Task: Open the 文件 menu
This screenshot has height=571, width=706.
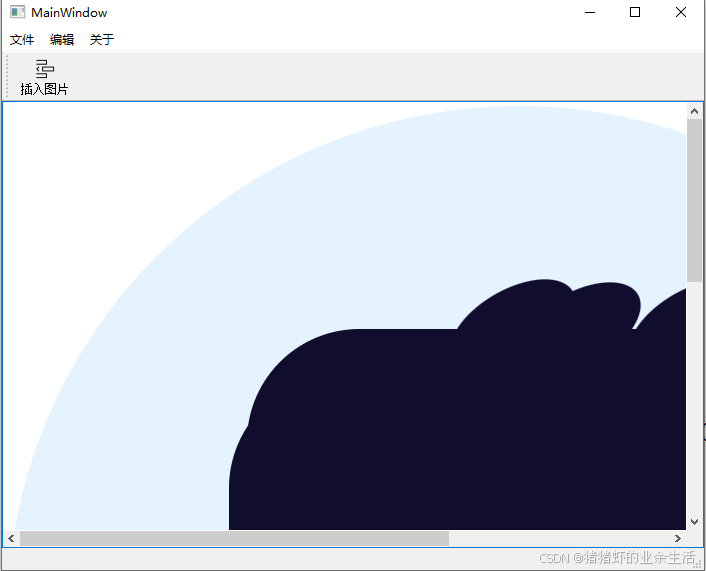Action: tap(22, 40)
